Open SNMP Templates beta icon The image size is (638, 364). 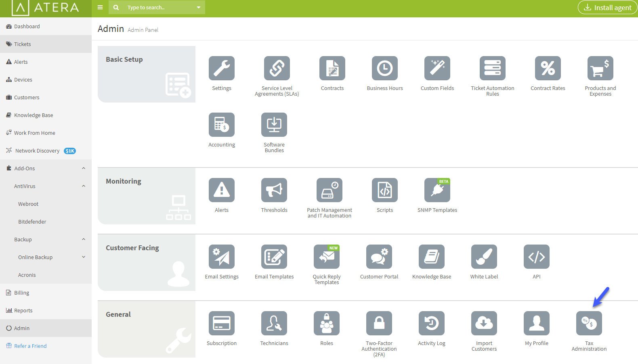(x=437, y=190)
